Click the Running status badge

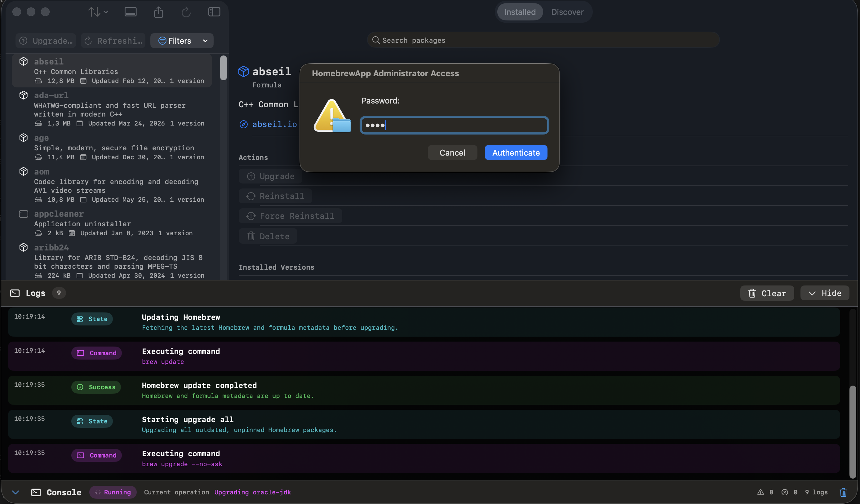click(x=113, y=492)
